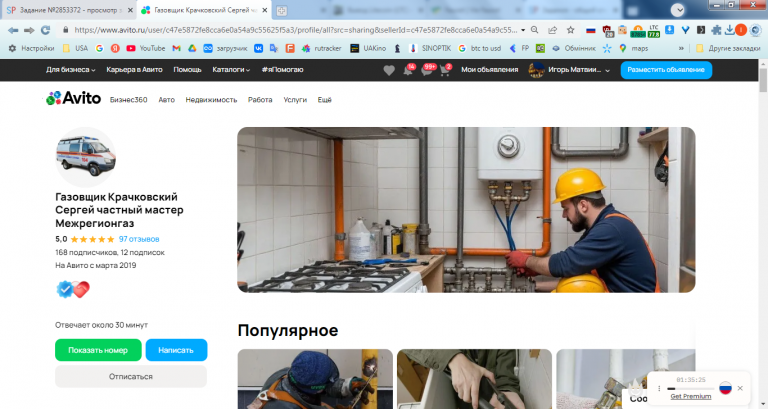Open the orange profile avatar in toolbar

coord(741,30)
